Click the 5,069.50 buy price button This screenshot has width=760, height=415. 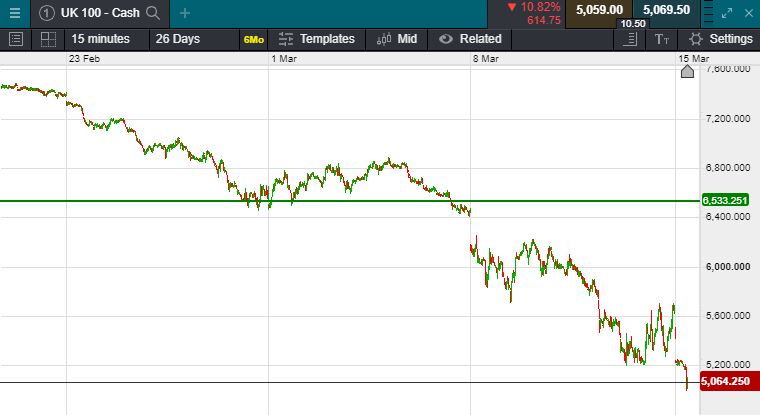coord(666,10)
